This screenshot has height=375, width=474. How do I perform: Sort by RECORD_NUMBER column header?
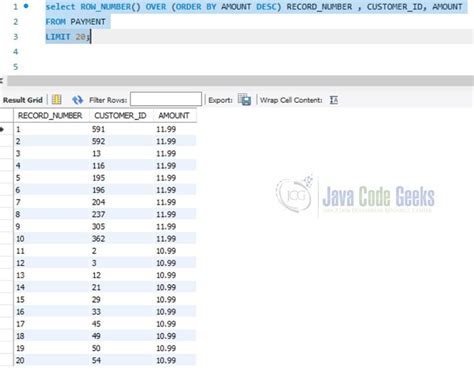point(51,116)
